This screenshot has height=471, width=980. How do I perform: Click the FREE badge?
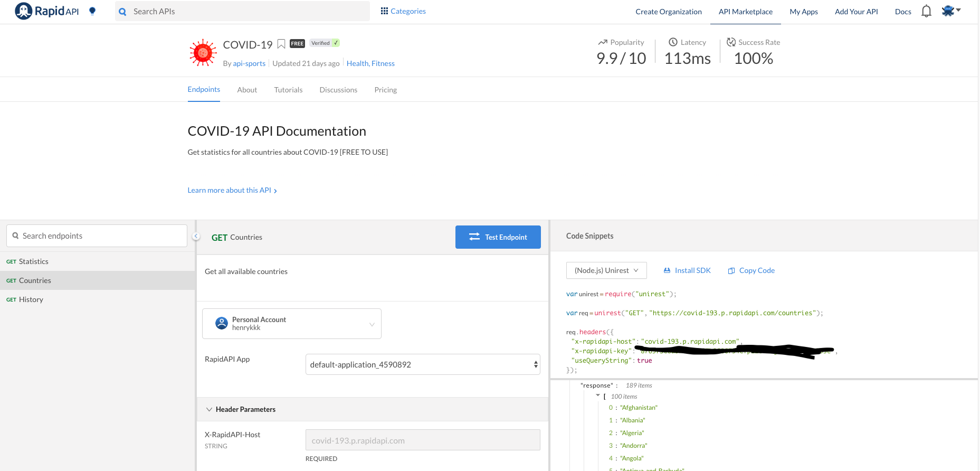click(x=297, y=44)
